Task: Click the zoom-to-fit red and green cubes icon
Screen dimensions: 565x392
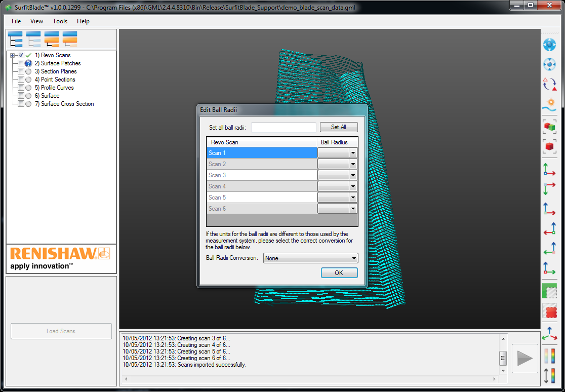Action: (x=549, y=126)
